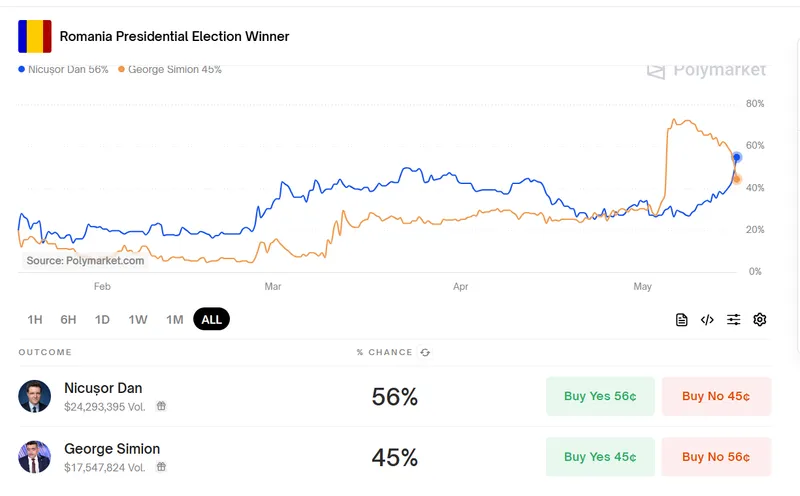This screenshot has height=496, width=800.
Task: Click refresh icon beside % Chance
Action: click(x=425, y=353)
